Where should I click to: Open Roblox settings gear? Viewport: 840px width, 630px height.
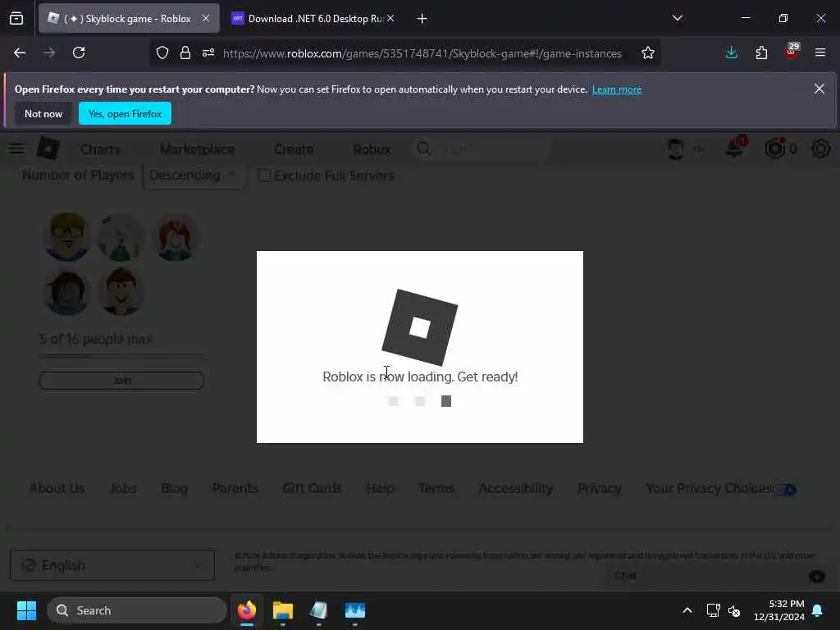(820, 148)
